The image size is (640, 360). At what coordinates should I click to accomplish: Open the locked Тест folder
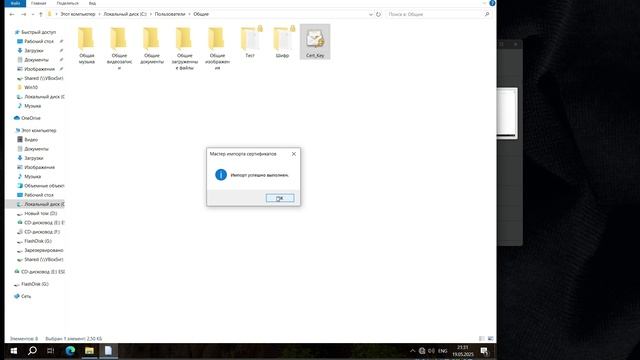pos(250,42)
